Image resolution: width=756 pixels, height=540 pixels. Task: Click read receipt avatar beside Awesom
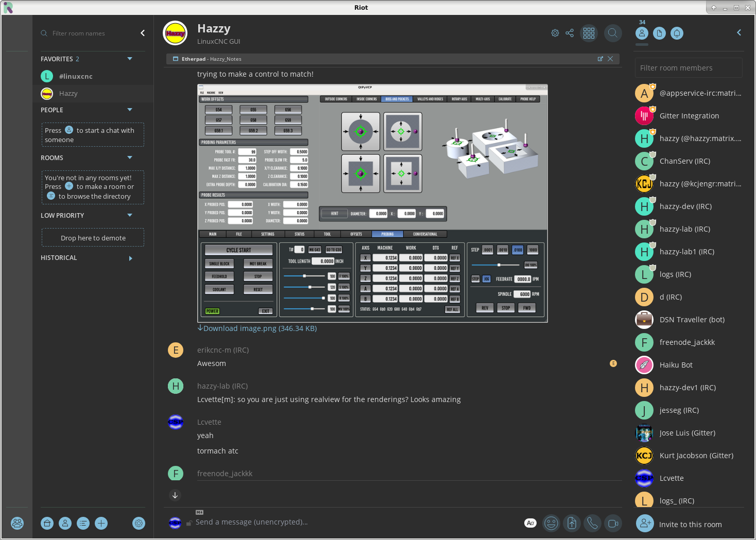point(613,363)
